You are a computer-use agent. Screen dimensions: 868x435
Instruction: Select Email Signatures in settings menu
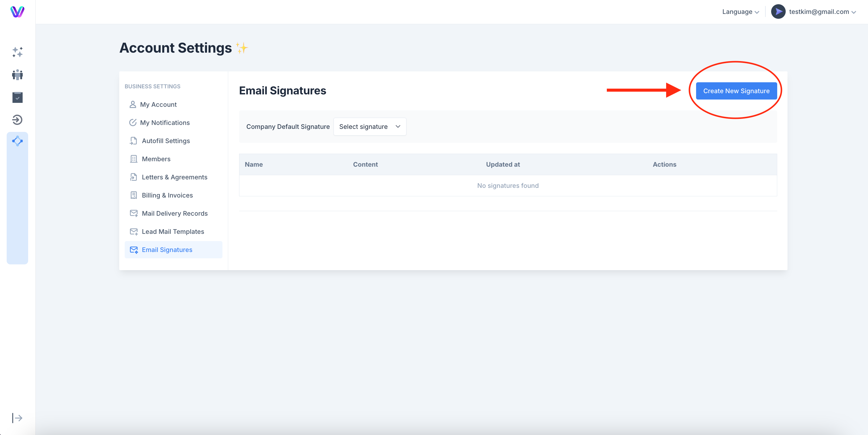click(173, 250)
